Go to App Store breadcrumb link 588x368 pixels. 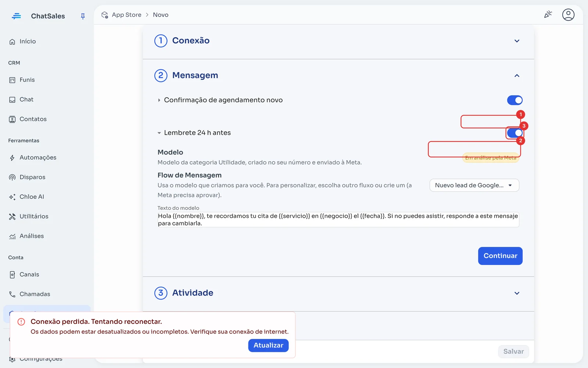(x=126, y=15)
